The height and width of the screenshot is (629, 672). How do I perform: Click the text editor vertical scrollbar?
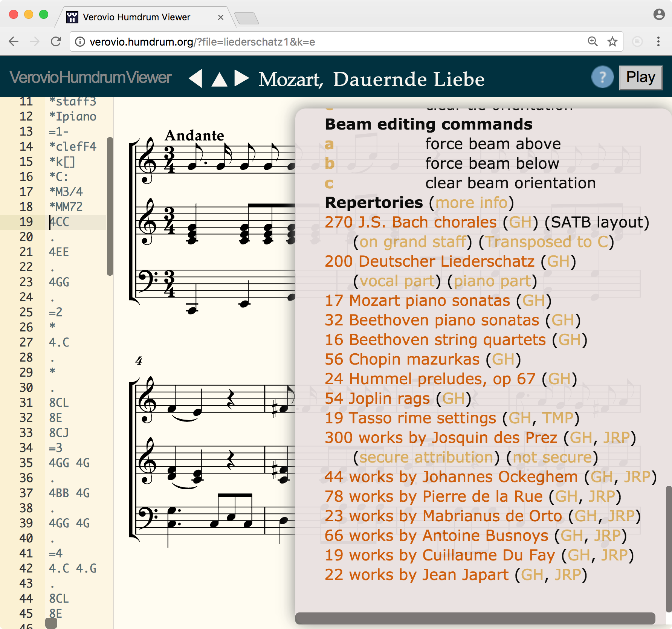tap(110, 206)
